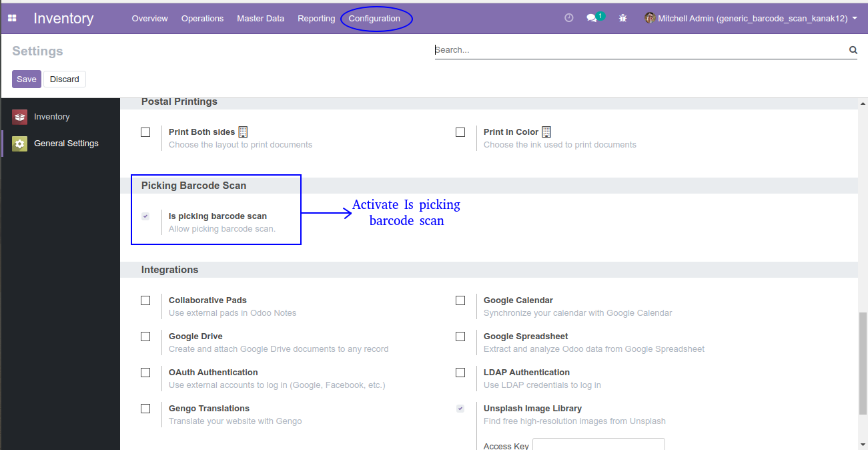Click 'Use LDAP credentials to log in'
This screenshot has height=450, width=868.
pos(542,385)
